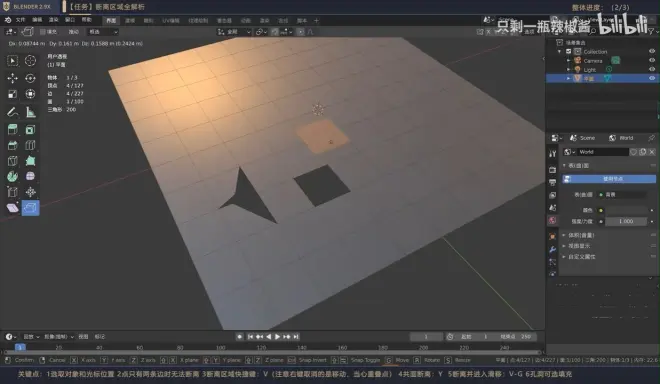Hide the Camera object with eye icon
This screenshot has height=384, width=660.
[x=652, y=60]
